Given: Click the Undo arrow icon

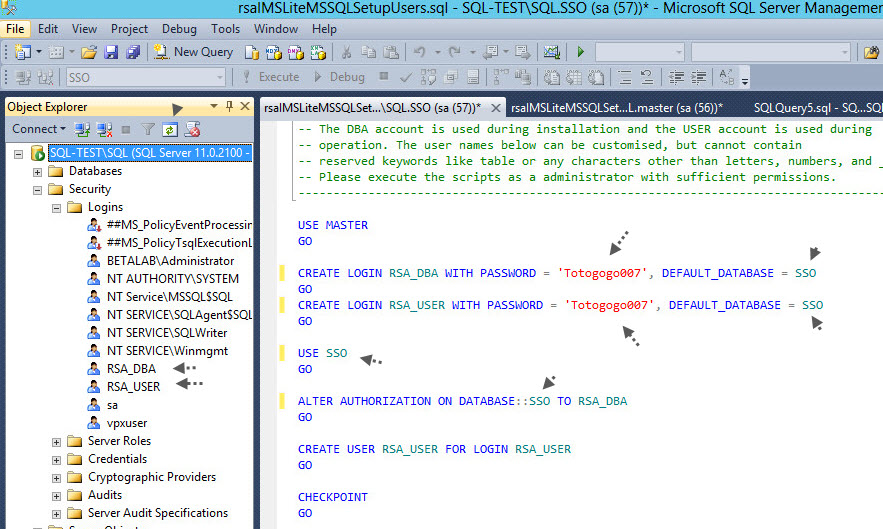Looking at the screenshot, I should tap(420, 52).
